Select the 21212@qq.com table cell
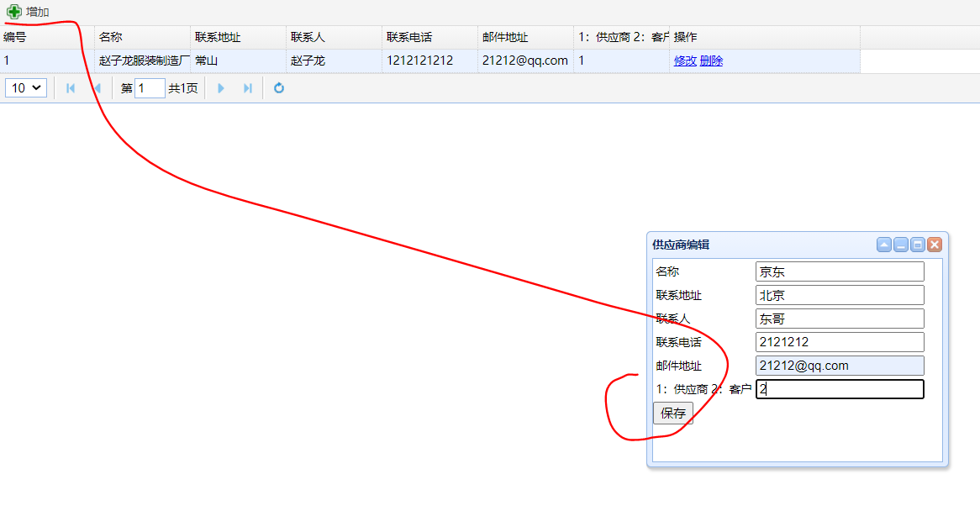The height and width of the screenshot is (511, 980). 525,61
